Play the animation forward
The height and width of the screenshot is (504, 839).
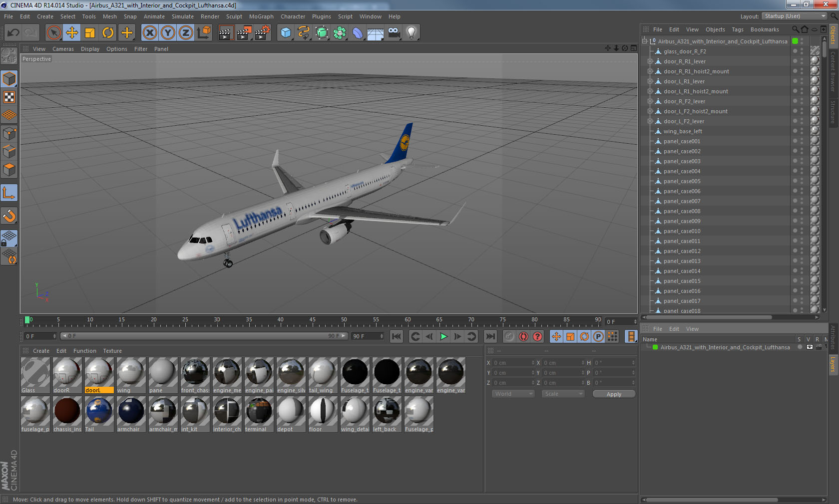point(443,336)
